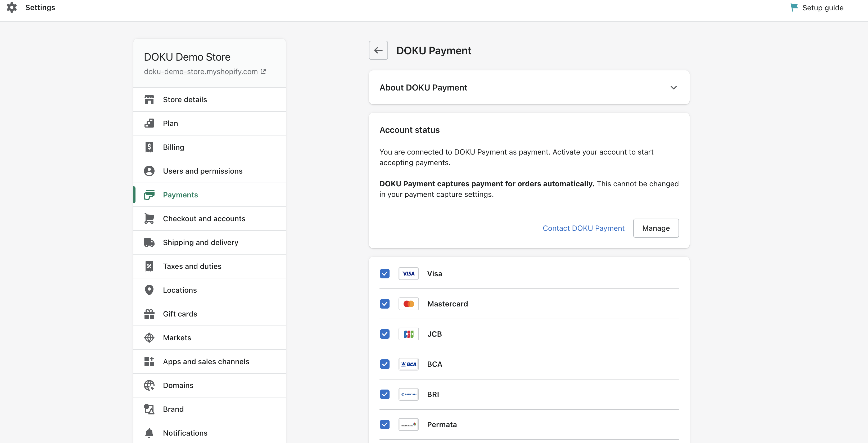Open Locations settings
868x443 pixels.
210,290
